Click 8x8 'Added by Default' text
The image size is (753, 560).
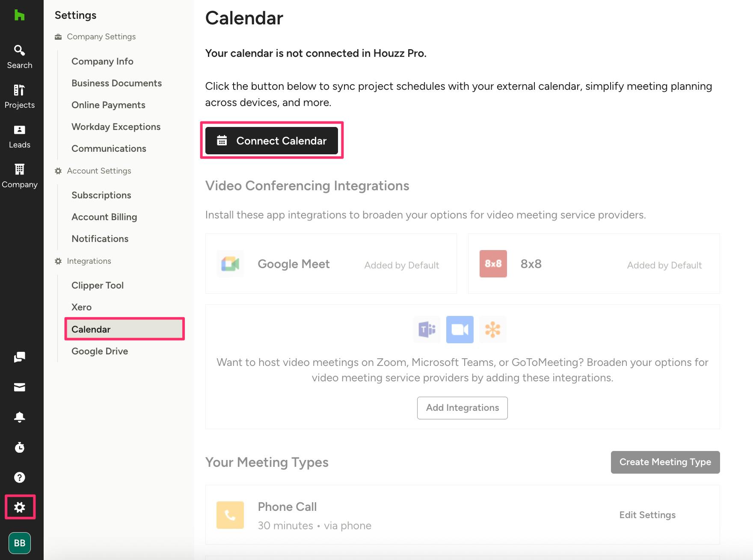[664, 265]
